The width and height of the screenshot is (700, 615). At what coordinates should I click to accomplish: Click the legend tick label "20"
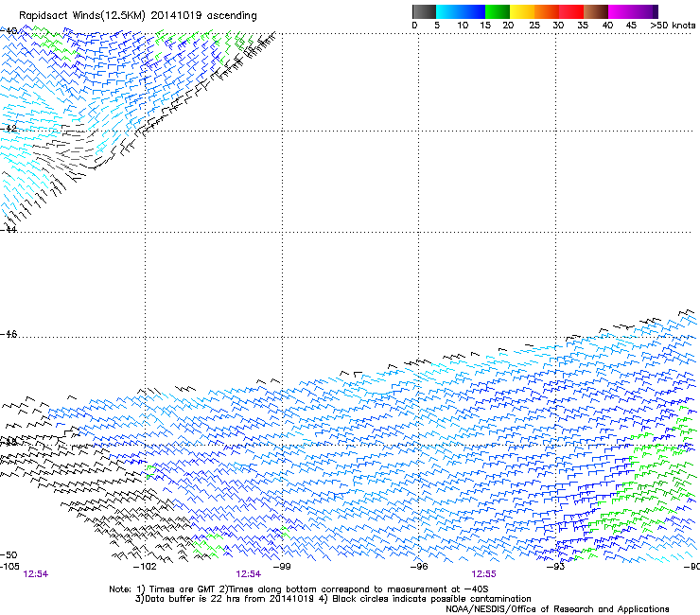[x=508, y=26]
